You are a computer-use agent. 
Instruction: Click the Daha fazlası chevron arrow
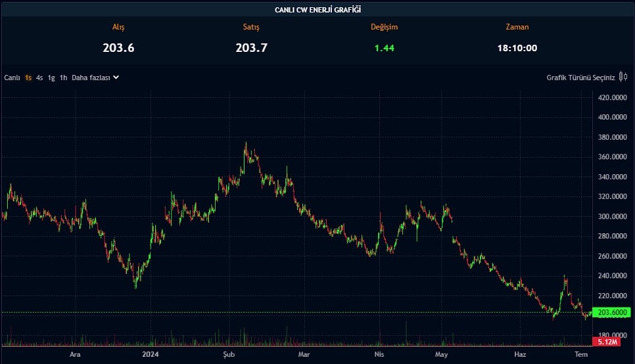116,77
